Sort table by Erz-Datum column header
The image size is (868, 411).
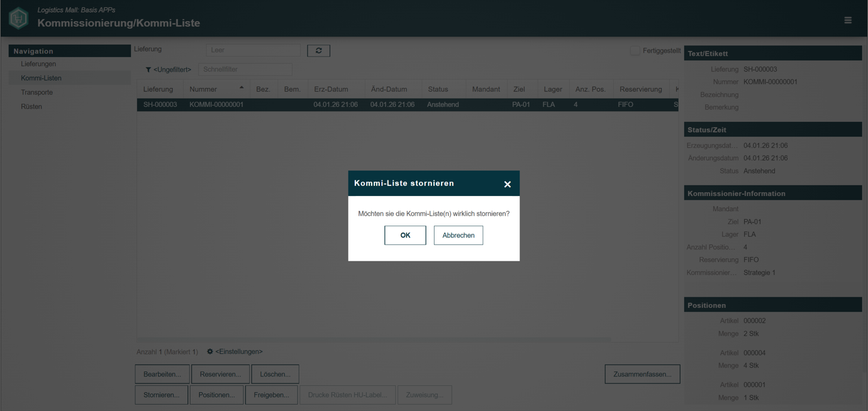pyautogui.click(x=331, y=89)
